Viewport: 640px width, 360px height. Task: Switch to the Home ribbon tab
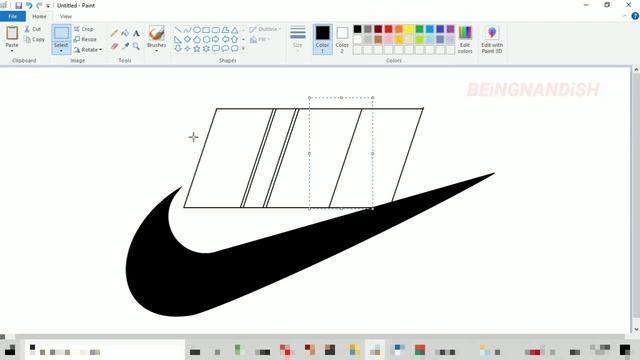(39, 16)
